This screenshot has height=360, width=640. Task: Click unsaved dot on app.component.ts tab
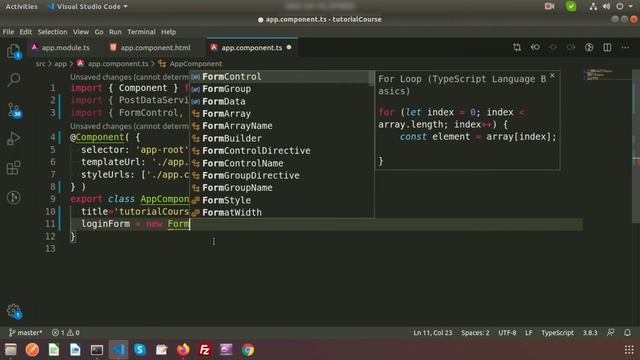(x=289, y=47)
